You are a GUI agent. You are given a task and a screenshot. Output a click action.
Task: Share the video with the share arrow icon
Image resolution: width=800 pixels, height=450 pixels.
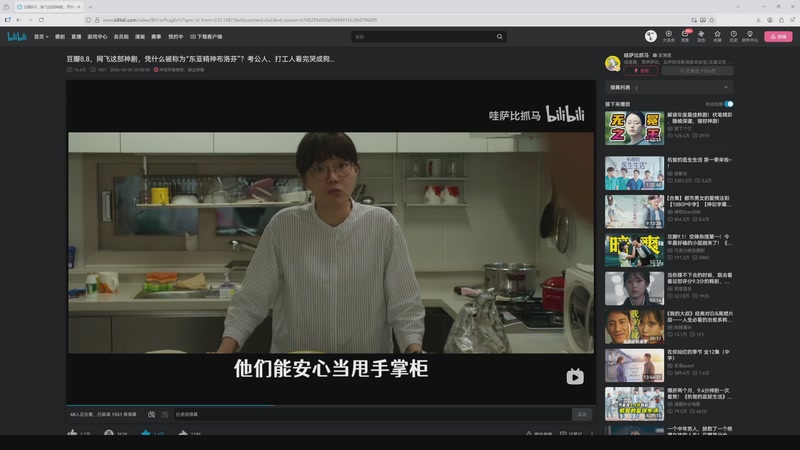click(x=183, y=433)
